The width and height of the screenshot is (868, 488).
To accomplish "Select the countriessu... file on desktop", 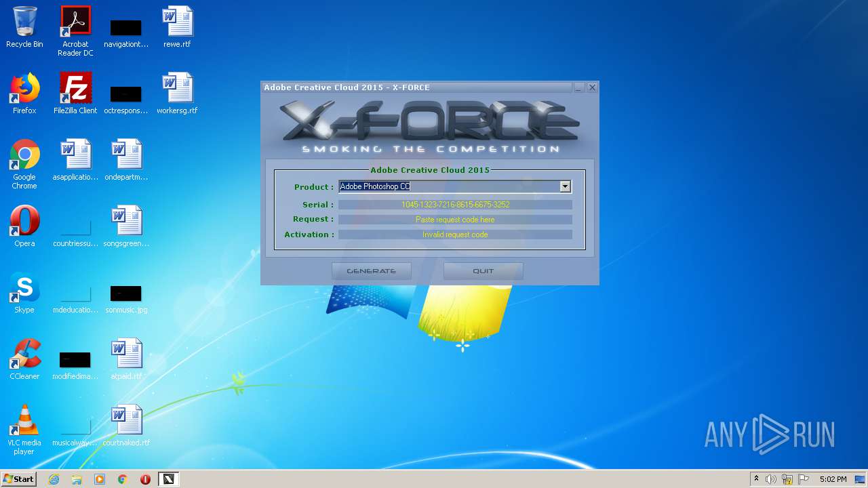I will tap(75, 232).
